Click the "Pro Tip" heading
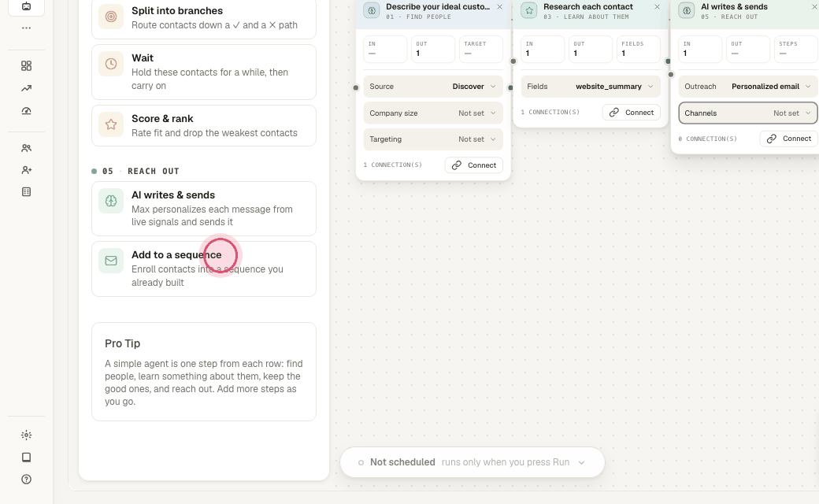Screen dimensions: 819x504 122,343
